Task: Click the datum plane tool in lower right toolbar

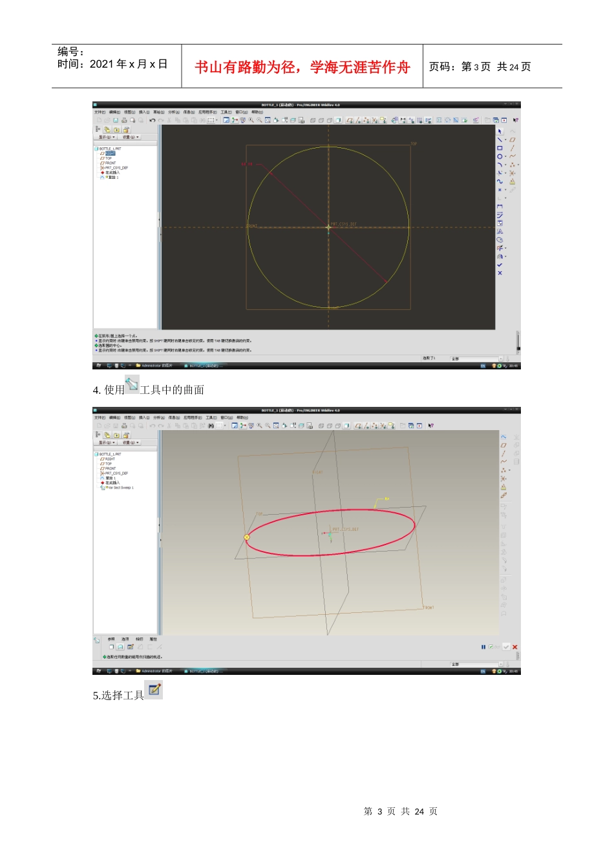Action: tap(503, 445)
